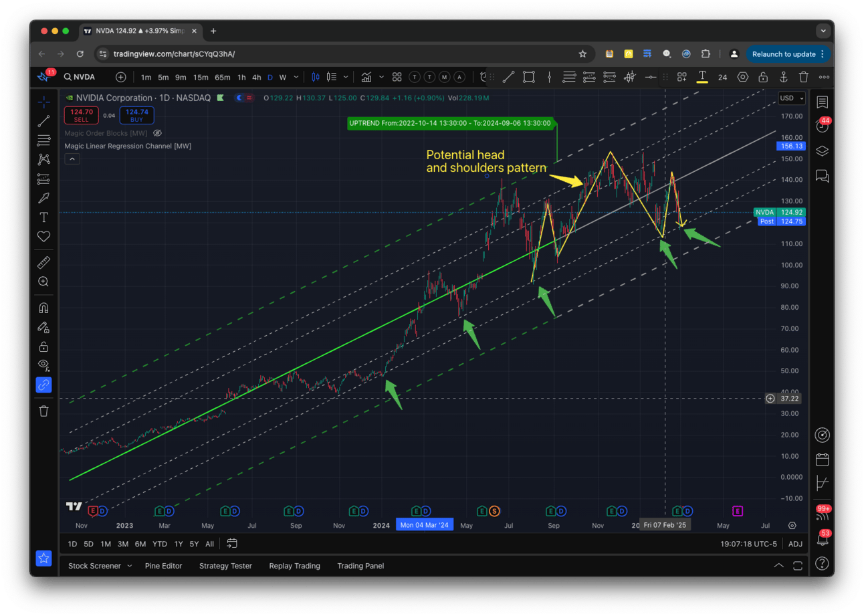Open the Replay Trading tab
864x616 pixels.
[x=295, y=566]
